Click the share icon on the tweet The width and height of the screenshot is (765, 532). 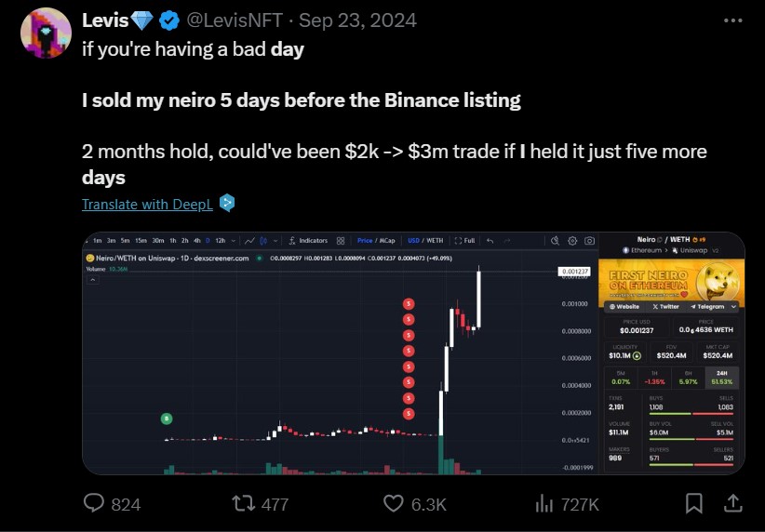[732, 503]
